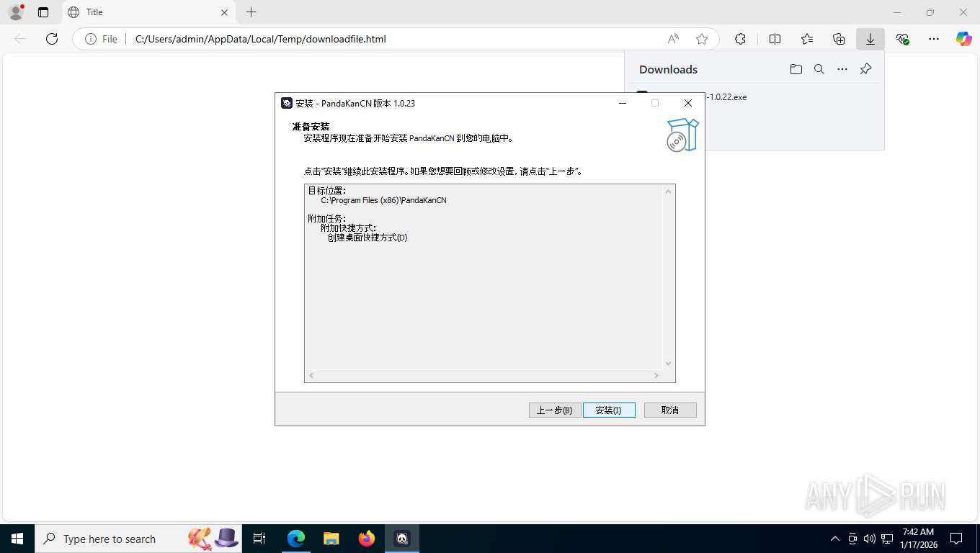Click the installer's panda title bar icon
Viewport: 980px width, 553px height.
(287, 103)
